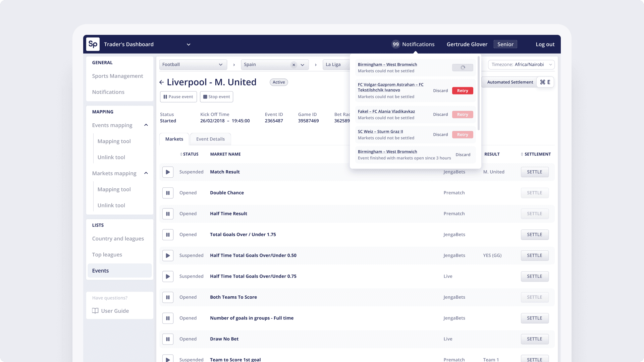Resume the suspended Match Result market
644x362 pixels.
coord(168,172)
